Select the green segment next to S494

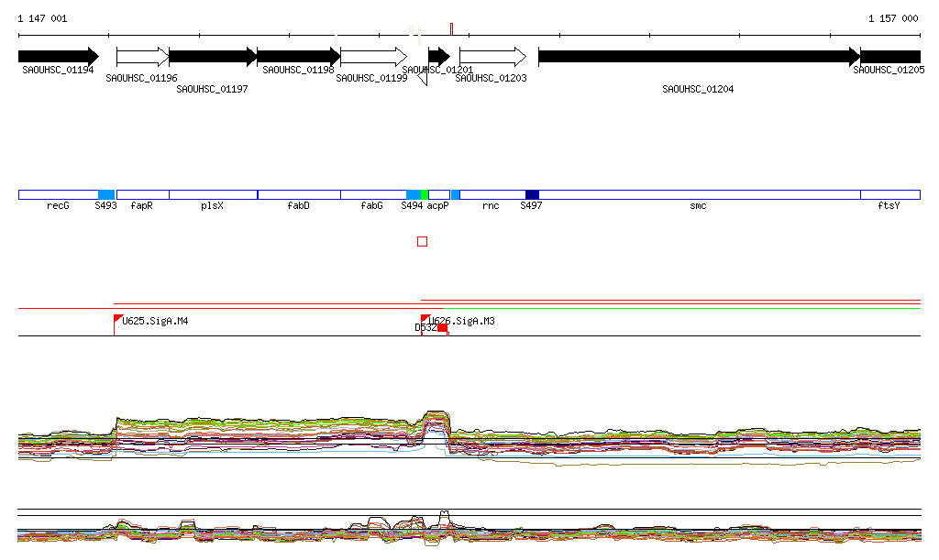(425, 194)
